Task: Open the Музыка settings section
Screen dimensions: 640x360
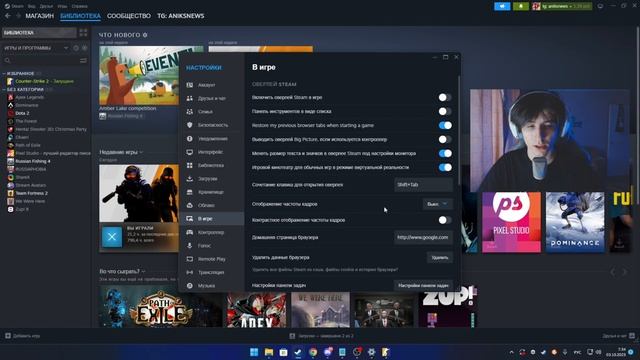Action: coord(211,286)
